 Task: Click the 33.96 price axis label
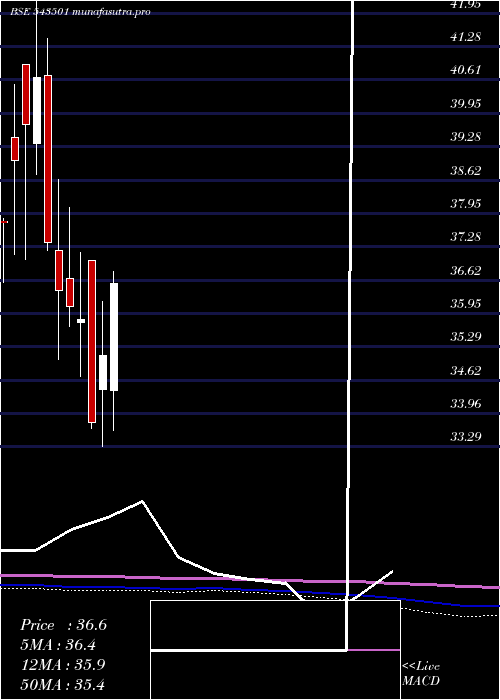click(x=466, y=404)
